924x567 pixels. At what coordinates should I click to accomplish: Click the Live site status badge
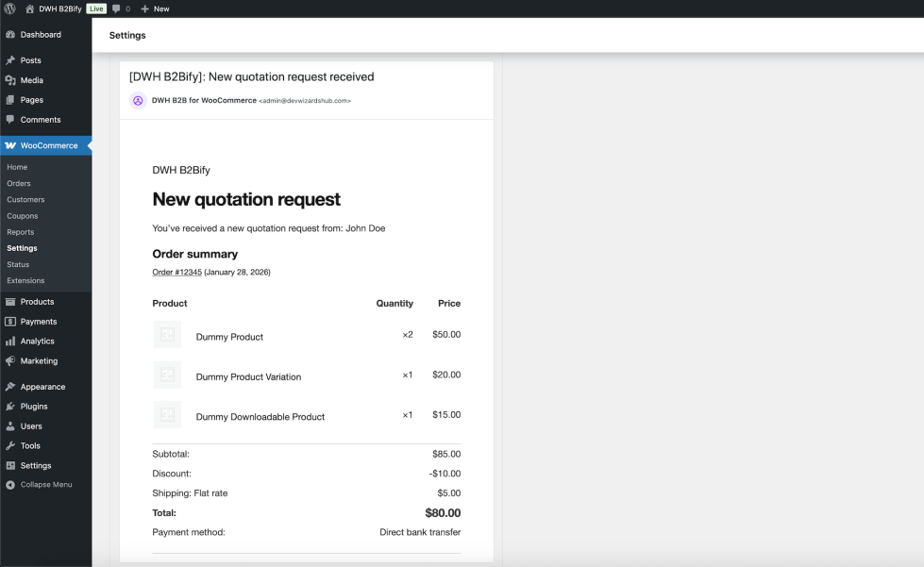[x=96, y=8]
